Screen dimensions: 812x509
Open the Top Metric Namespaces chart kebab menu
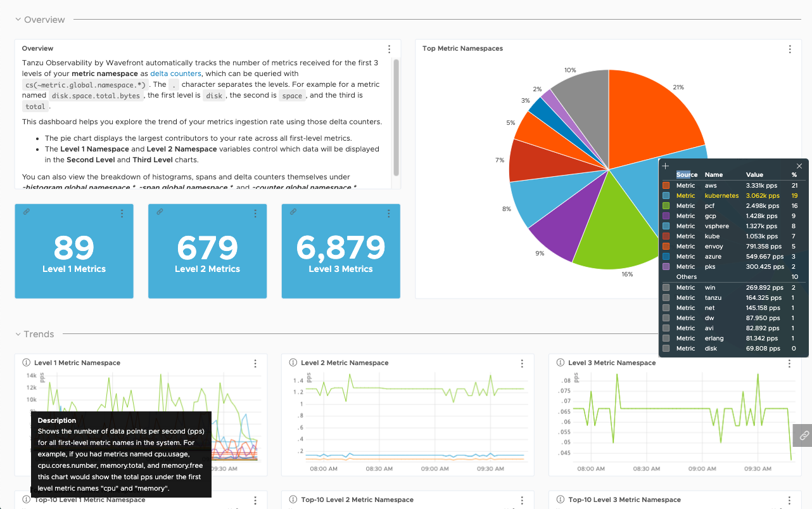click(x=790, y=49)
